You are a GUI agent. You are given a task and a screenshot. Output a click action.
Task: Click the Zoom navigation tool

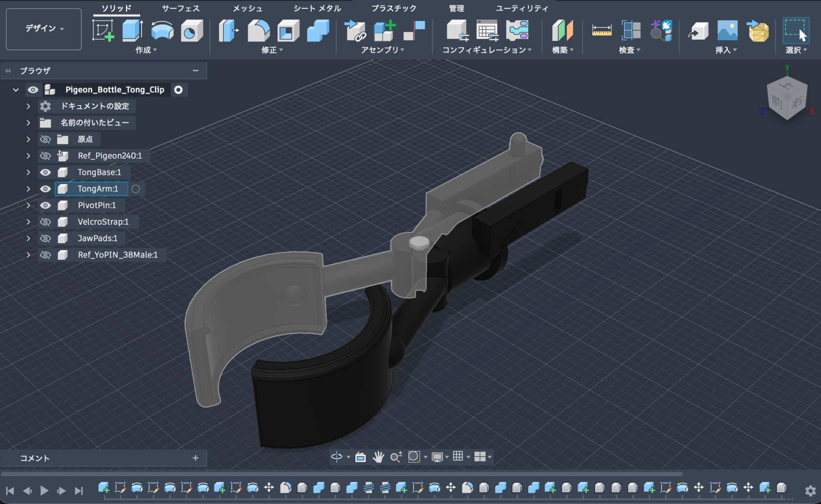tap(396, 457)
